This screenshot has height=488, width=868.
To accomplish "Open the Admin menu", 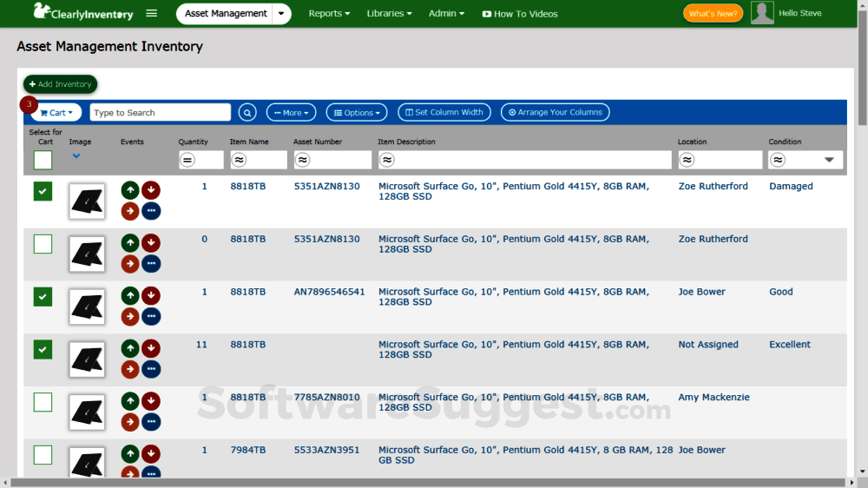I will (x=446, y=13).
